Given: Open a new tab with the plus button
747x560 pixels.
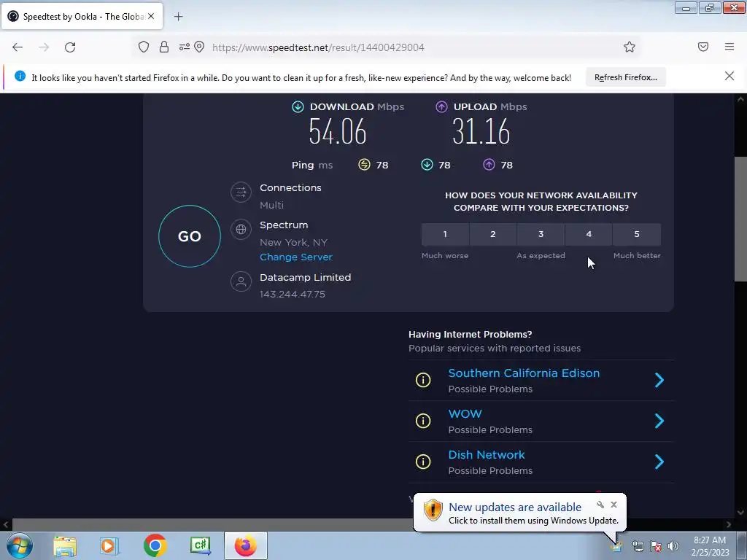Looking at the screenshot, I should (178, 17).
